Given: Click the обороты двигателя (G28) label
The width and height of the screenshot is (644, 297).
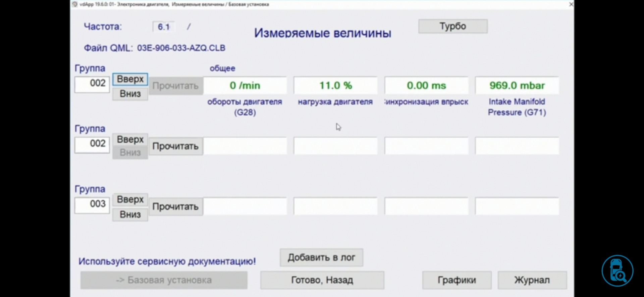Looking at the screenshot, I should [x=245, y=107].
